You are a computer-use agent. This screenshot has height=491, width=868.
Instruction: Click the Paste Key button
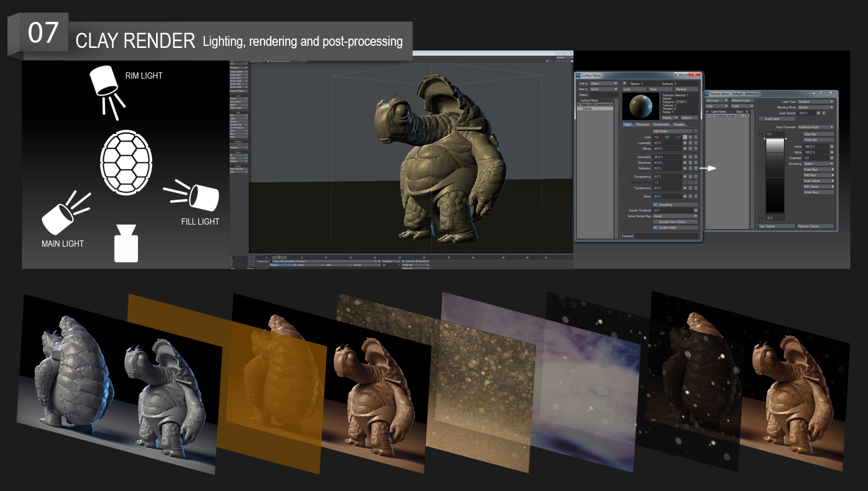point(819,140)
